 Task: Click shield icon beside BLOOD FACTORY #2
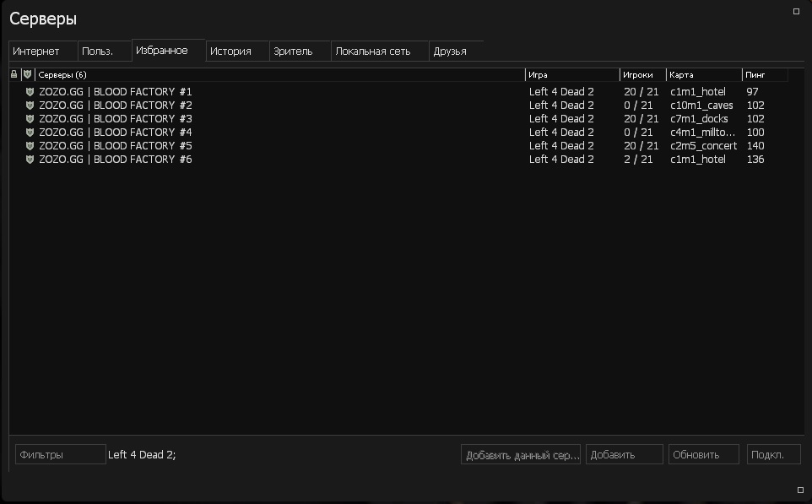click(30, 106)
